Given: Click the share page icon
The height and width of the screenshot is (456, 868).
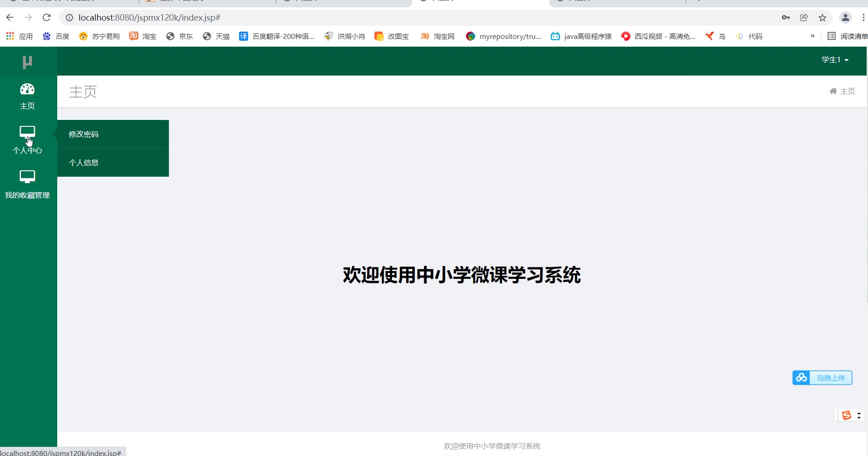Looking at the screenshot, I should [x=804, y=17].
